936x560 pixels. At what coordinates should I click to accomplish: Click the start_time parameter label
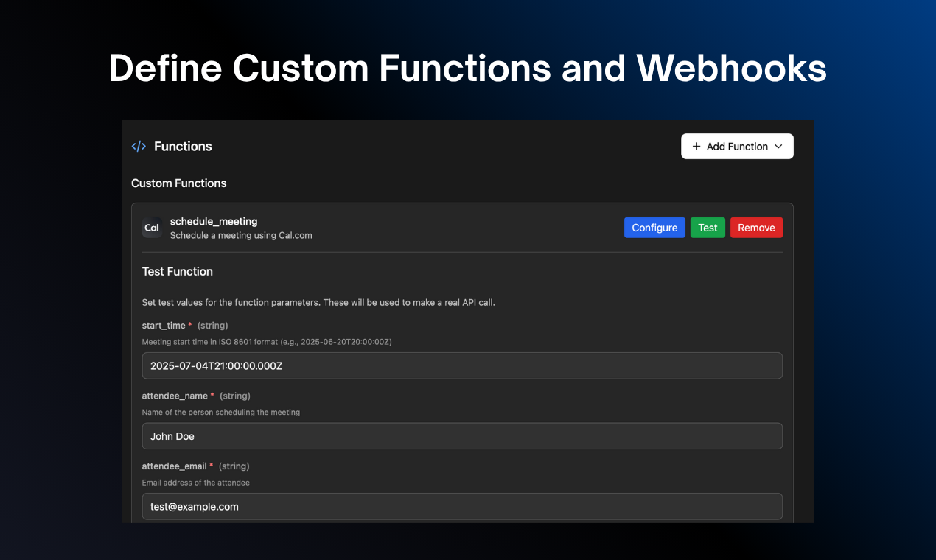164,325
